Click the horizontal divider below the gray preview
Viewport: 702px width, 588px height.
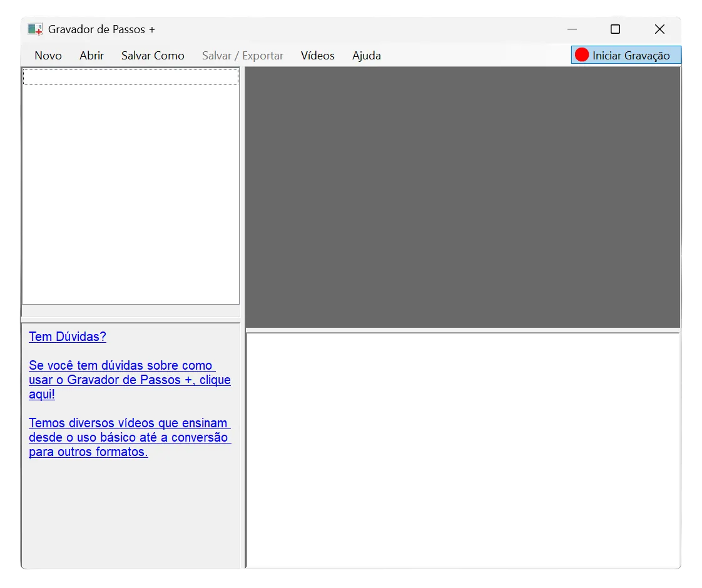[463, 330]
